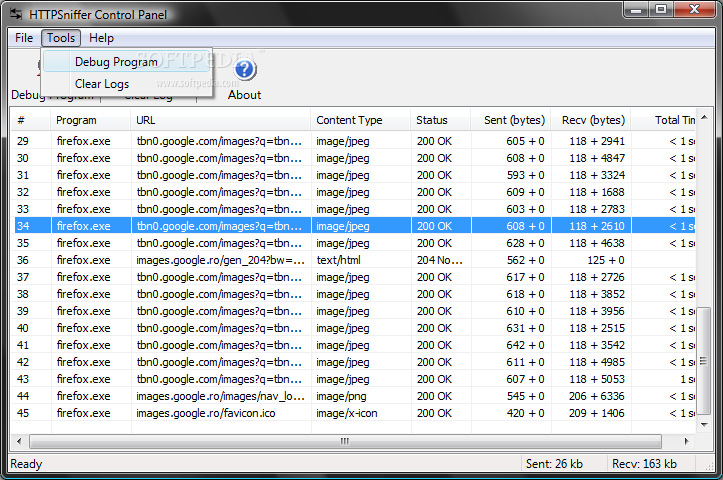723x480 pixels.
Task: Close the HTTPSniffer Control Panel window
Action: (x=695, y=9)
